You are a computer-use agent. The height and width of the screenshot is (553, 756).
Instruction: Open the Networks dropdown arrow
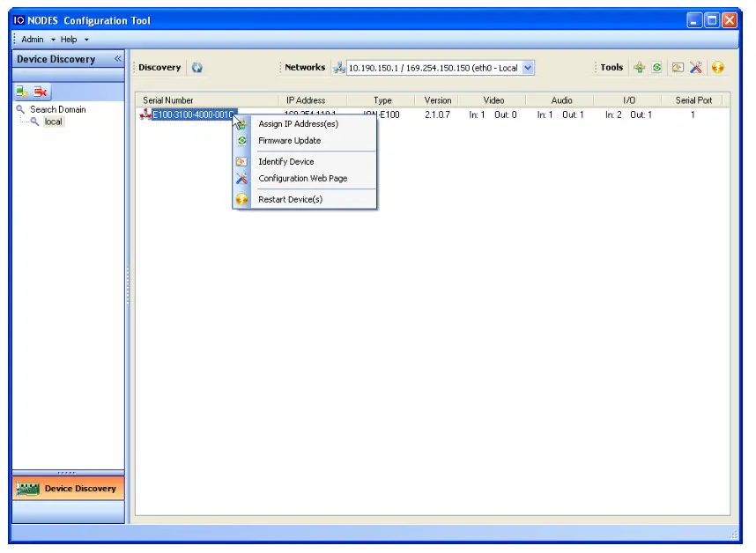[x=528, y=68]
